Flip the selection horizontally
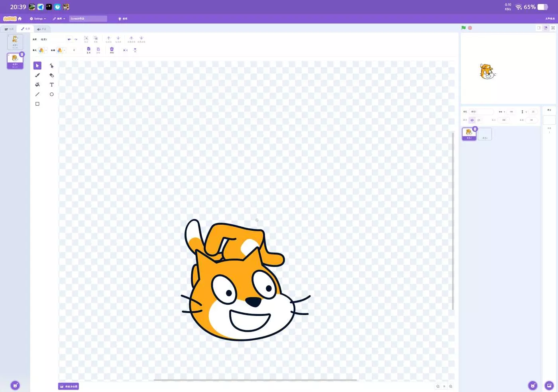The image size is (558, 392). (125, 50)
